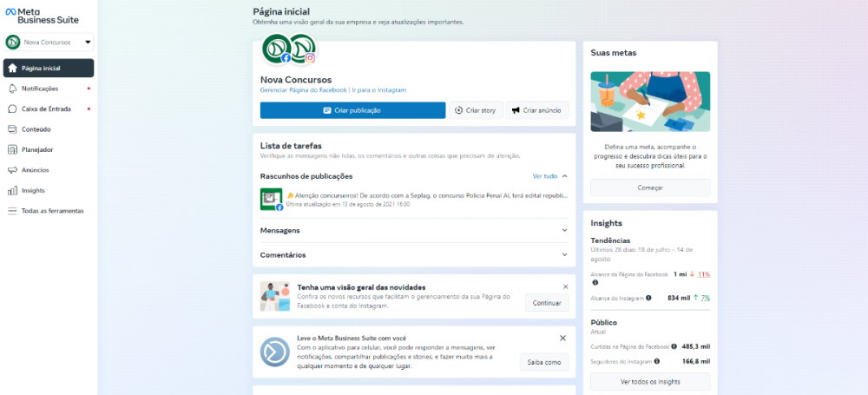Click the Criar story button
The height and width of the screenshot is (395, 868).
pyautogui.click(x=475, y=110)
